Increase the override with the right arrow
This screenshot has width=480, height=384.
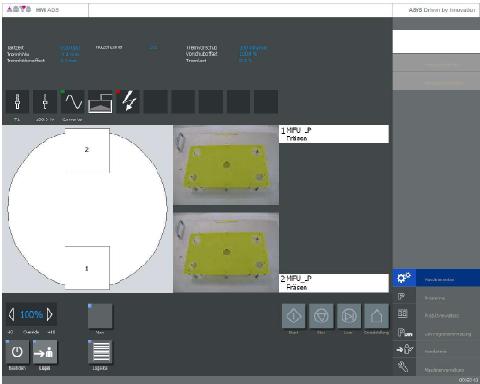(50, 314)
